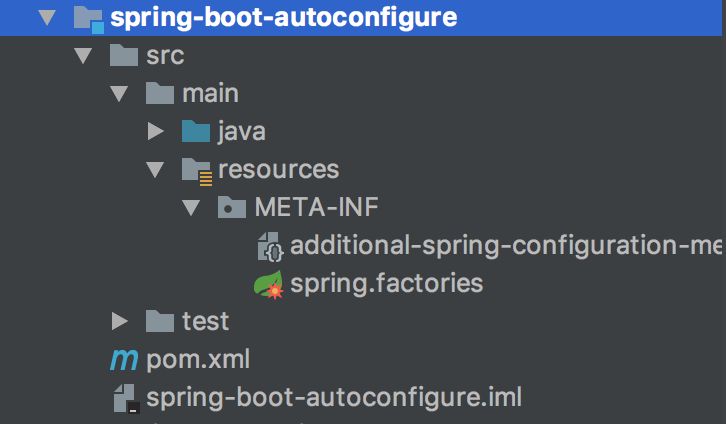
Task: Select the resources folder label
Action: (x=279, y=169)
